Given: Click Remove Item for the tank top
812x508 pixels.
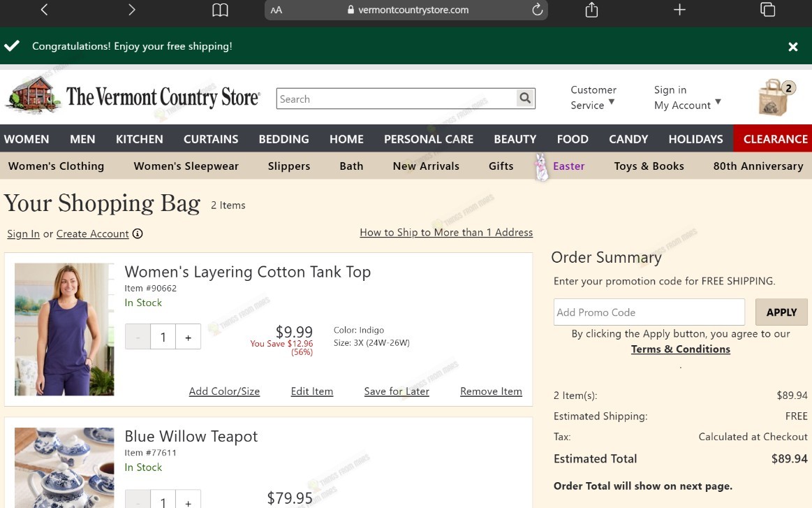Looking at the screenshot, I should click(491, 391).
